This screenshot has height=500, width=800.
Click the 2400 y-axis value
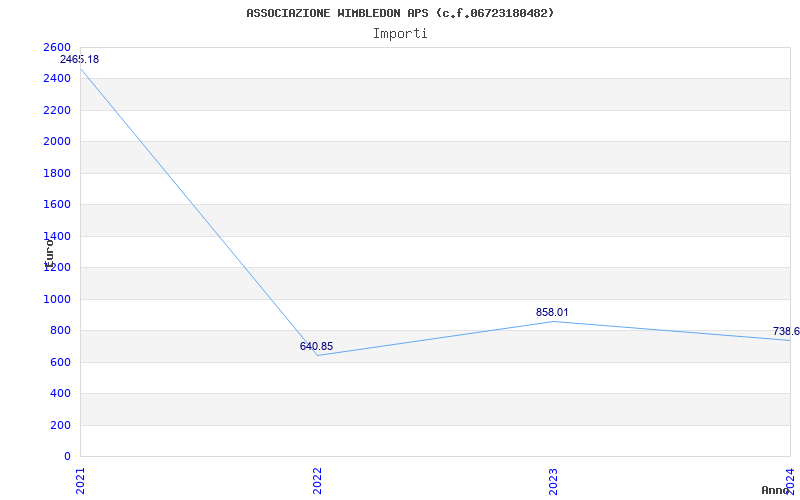(x=57, y=79)
